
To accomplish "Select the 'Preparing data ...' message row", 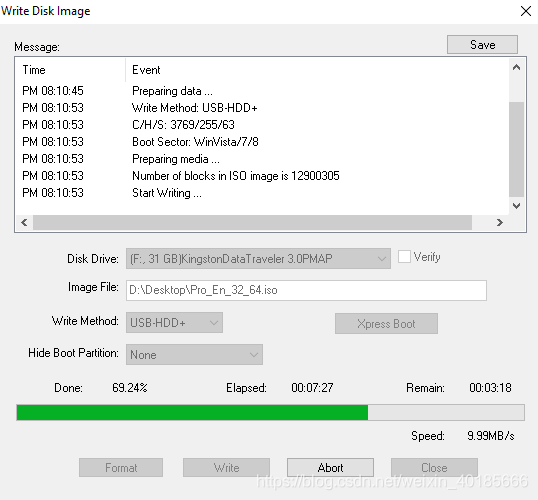I will 262,91.
